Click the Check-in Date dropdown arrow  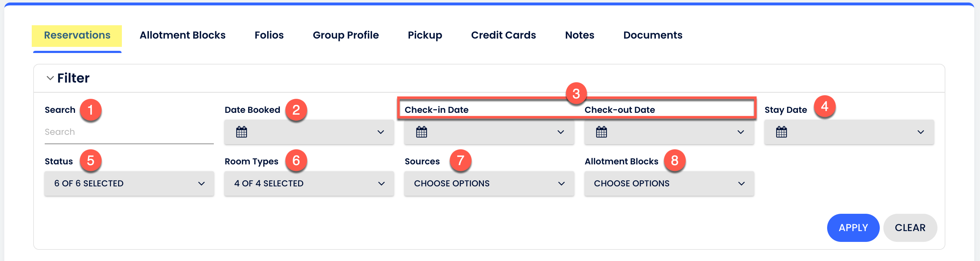click(x=561, y=132)
